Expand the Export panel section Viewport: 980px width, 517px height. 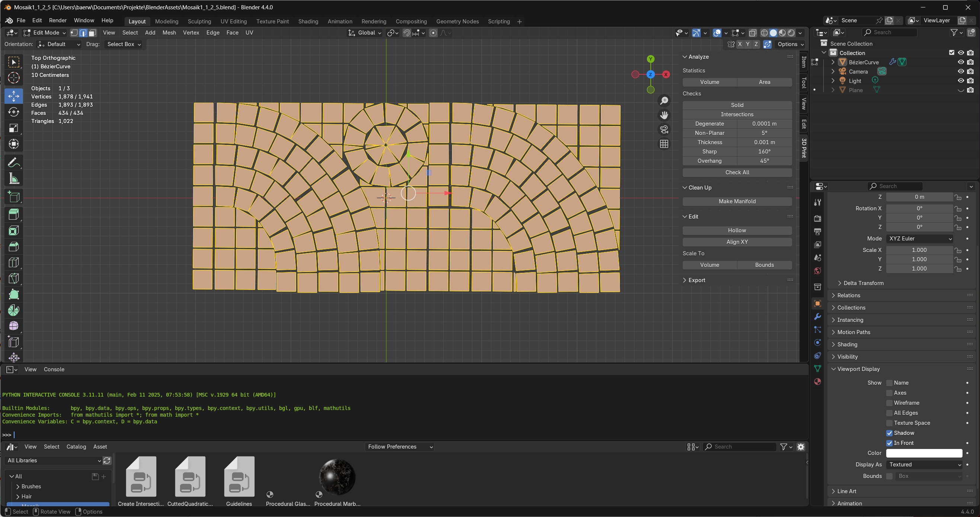(x=696, y=280)
